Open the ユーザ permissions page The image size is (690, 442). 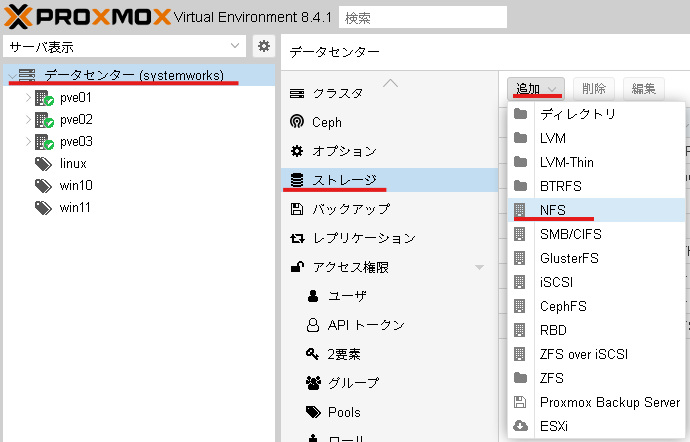coord(389,296)
